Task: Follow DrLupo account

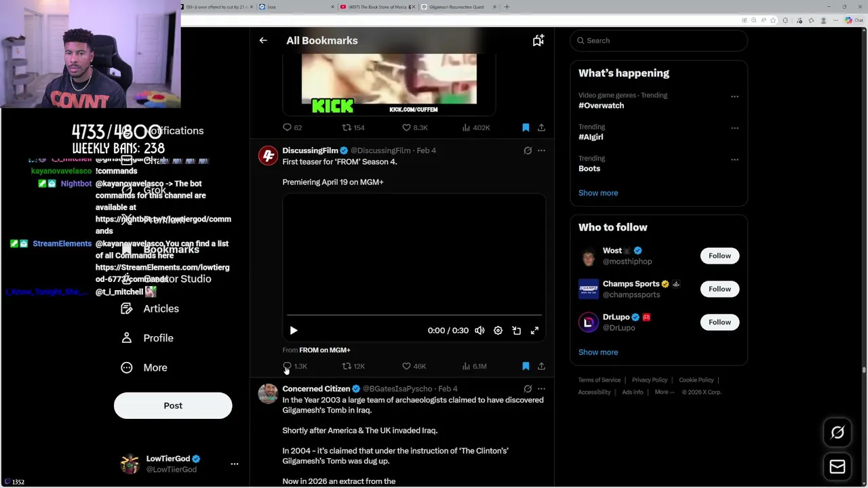Action: (x=719, y=323)
